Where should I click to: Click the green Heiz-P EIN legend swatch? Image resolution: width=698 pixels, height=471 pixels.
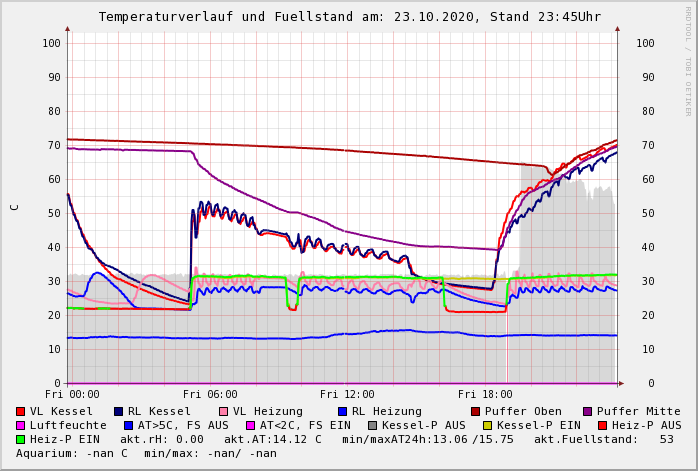coord(21,439)
